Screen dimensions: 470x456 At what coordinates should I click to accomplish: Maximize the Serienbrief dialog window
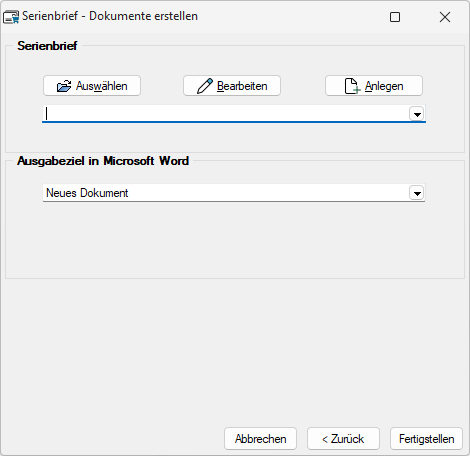[395, 17]
